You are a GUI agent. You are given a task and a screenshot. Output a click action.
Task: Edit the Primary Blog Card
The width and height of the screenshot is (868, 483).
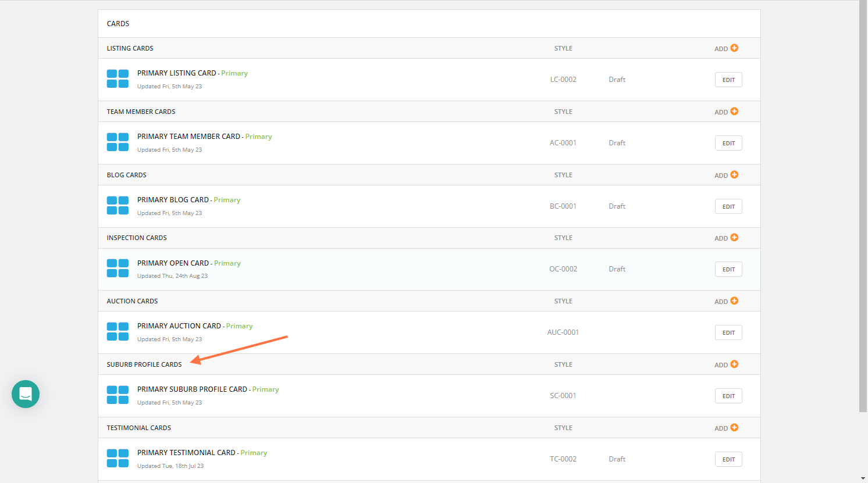728,206
